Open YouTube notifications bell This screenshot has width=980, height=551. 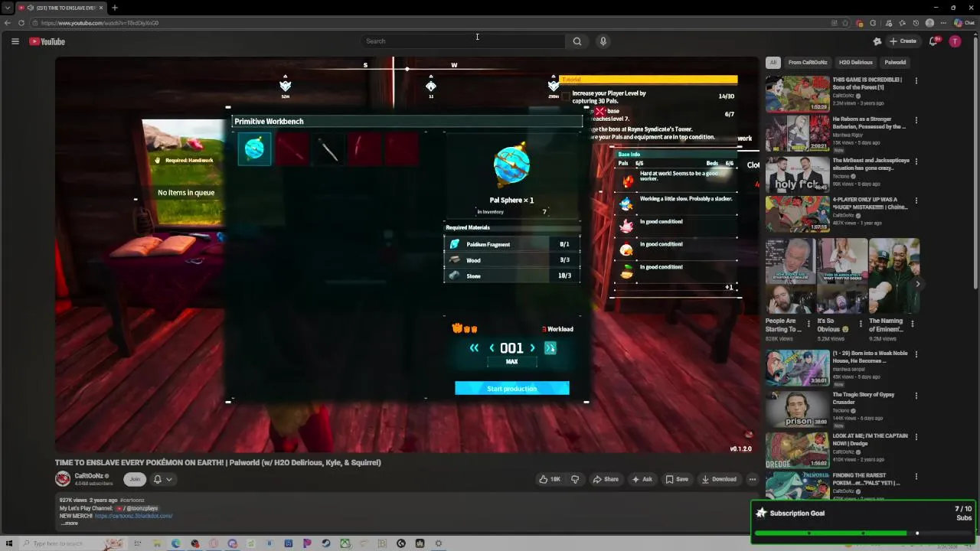(933, 41)
